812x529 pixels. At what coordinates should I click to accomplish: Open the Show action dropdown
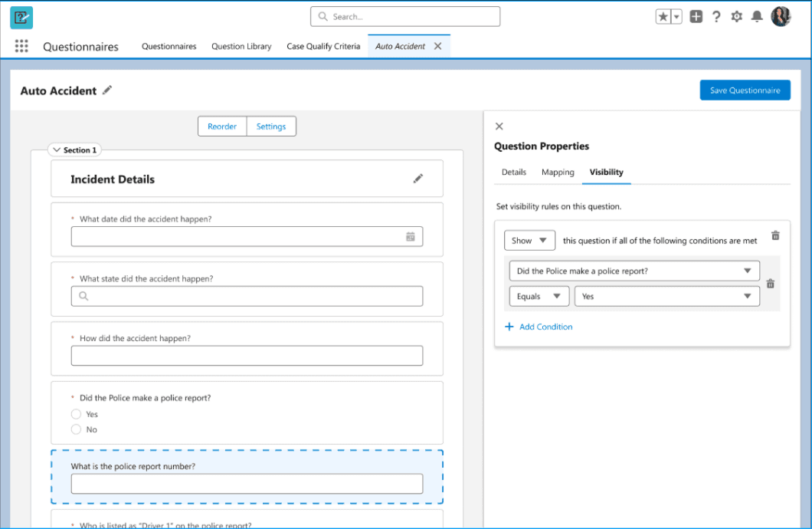[530, 241]
